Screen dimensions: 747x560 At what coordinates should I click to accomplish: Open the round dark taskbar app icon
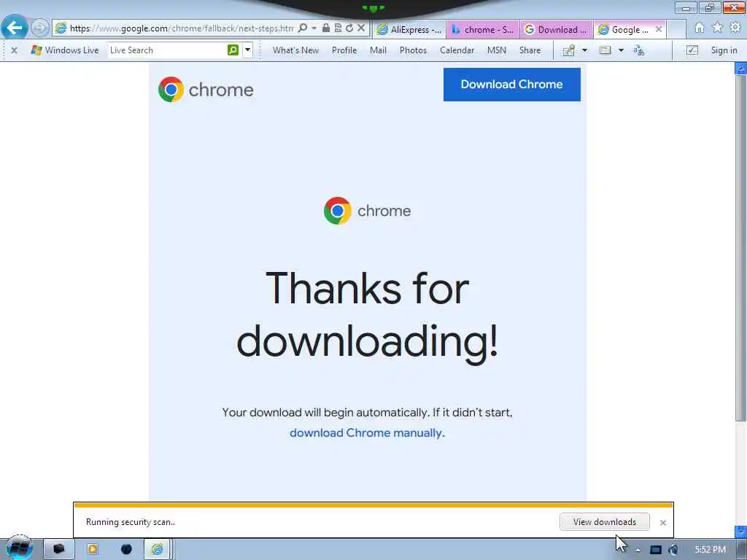point(126,549)
